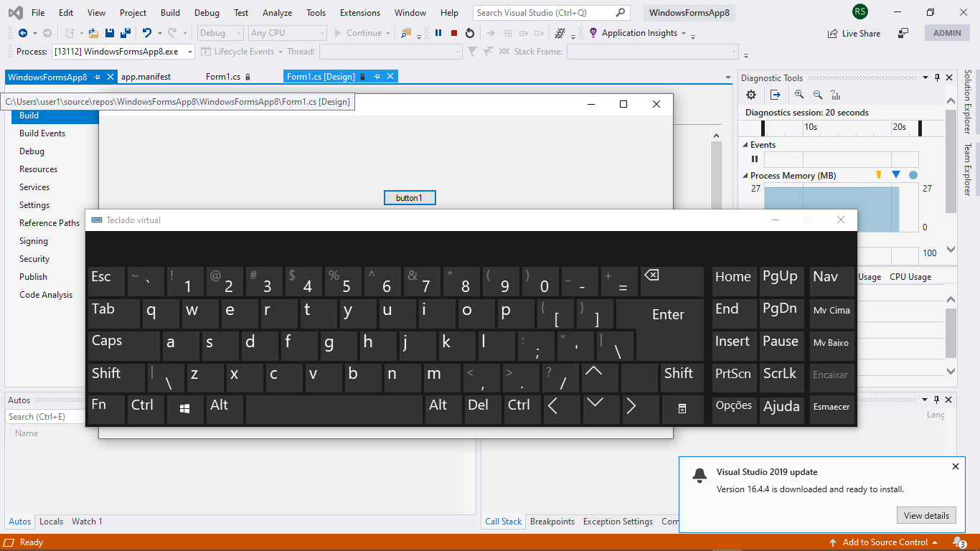Restart the debug session icon
Image resolution: width=980 pixels, height=551 pixels.
[470, 33]
